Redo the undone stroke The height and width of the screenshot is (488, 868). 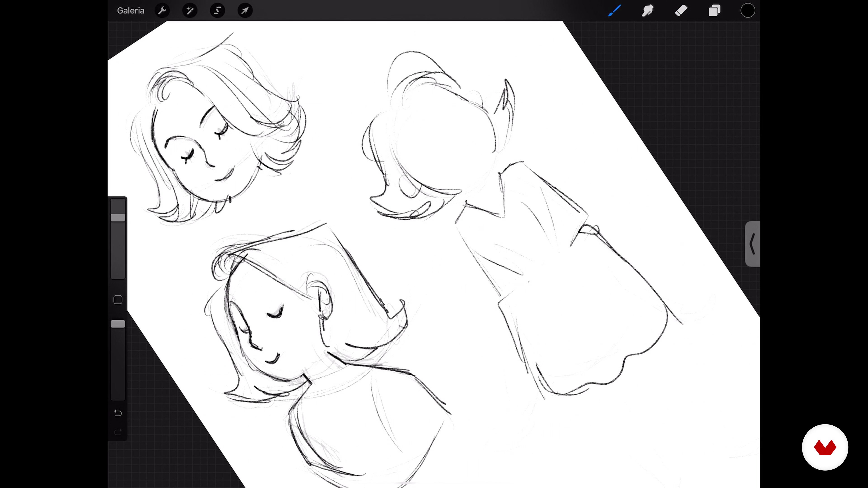118,432
